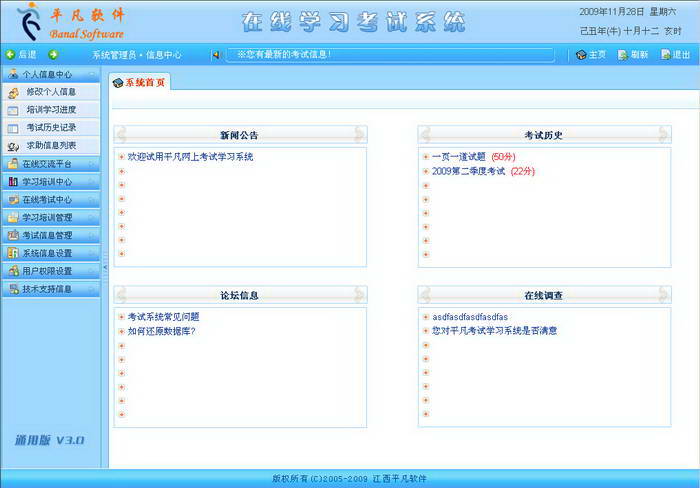Open the 欢迎试用平凡网上考试学习系统 news link
Viewport: 700px width, 488px height.
(190, 157)
